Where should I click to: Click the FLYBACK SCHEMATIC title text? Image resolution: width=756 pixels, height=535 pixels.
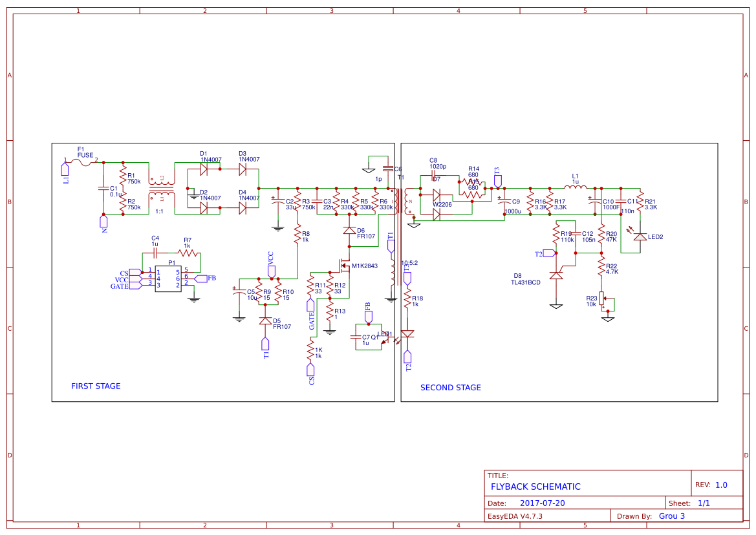(537, 487)
